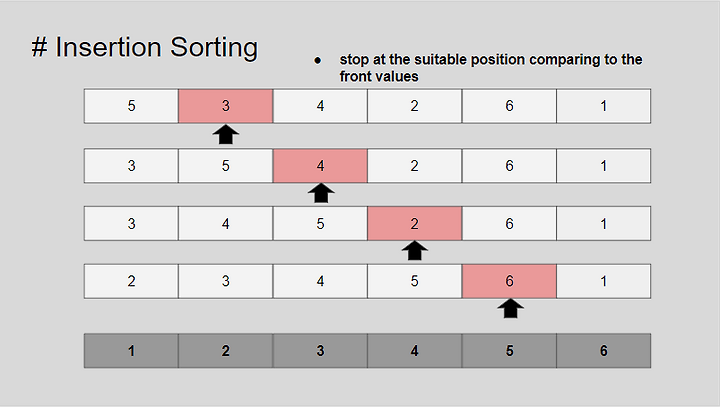Click the bullet text about suitable position

[490, 68]
